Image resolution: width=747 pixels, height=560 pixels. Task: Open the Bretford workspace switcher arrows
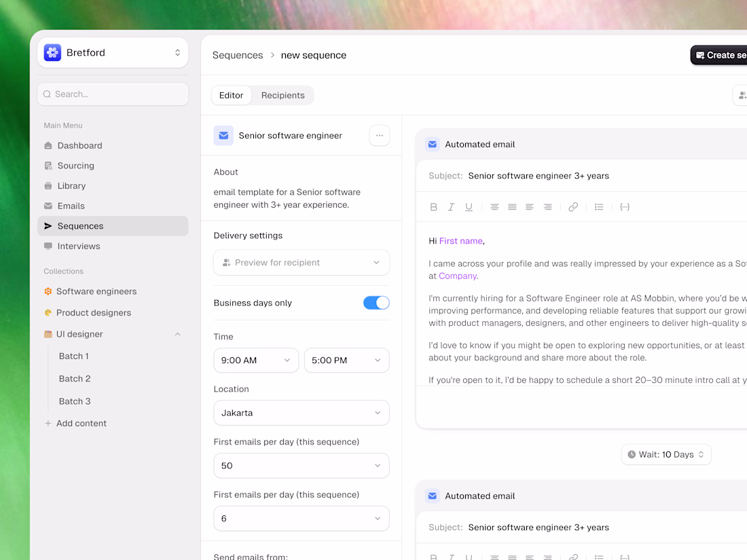177,53
